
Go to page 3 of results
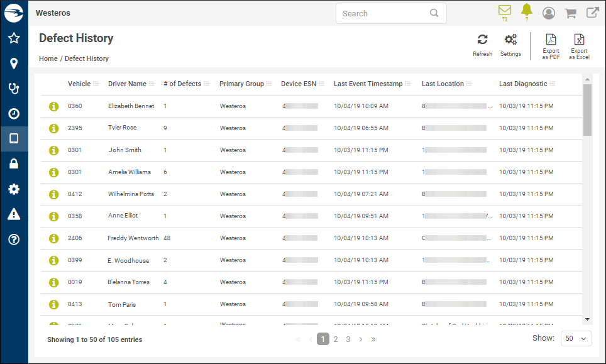click(x=348, y=339)
